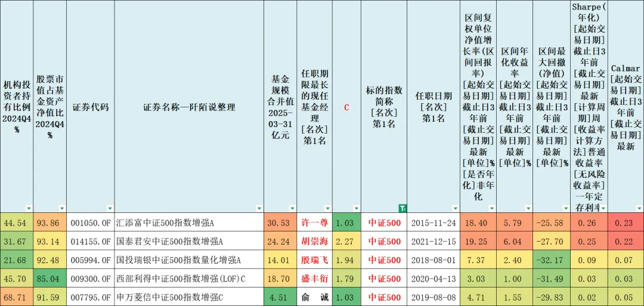
Task: Click Sharpe value 0.09
Action: coord(589,260)
